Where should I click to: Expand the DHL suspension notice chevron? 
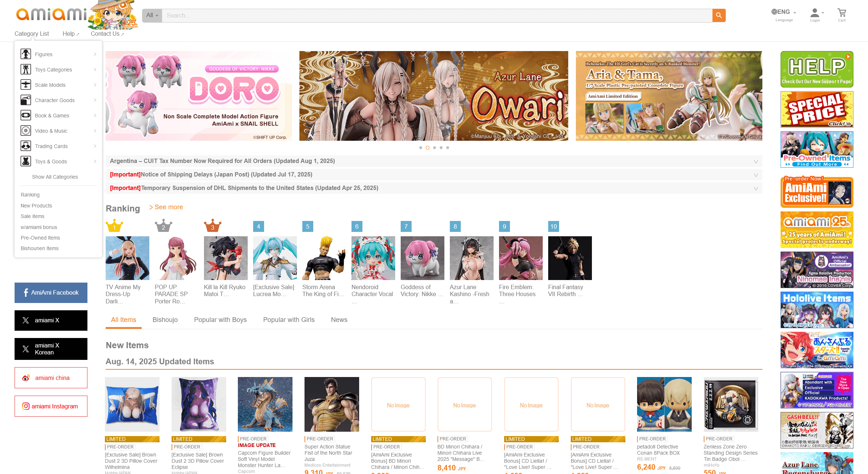point(756,189)
